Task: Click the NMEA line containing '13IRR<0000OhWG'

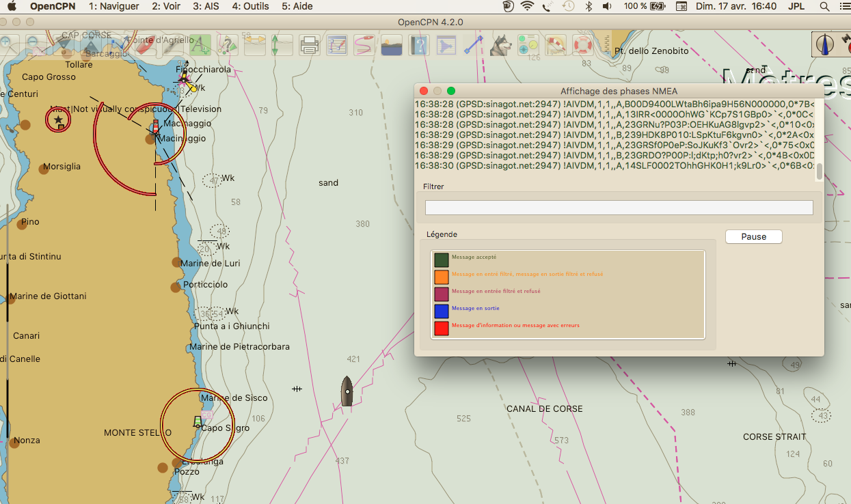Action: pyautogui.click(x=614, y=114)
